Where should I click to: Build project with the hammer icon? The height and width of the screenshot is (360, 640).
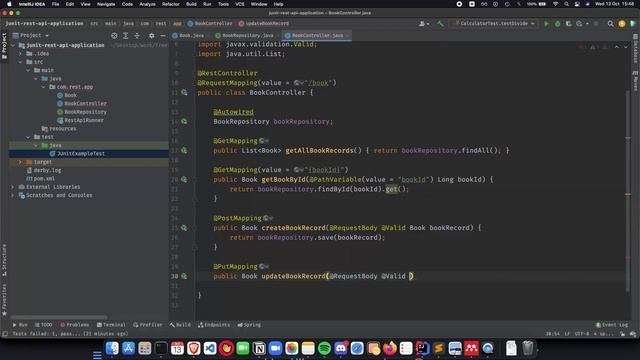(440, 24)
